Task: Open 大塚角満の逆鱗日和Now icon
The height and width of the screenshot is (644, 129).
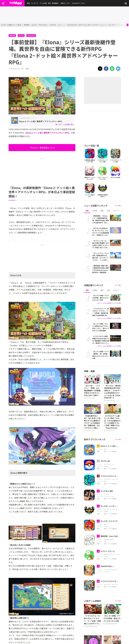Action: tap(102, 188)
